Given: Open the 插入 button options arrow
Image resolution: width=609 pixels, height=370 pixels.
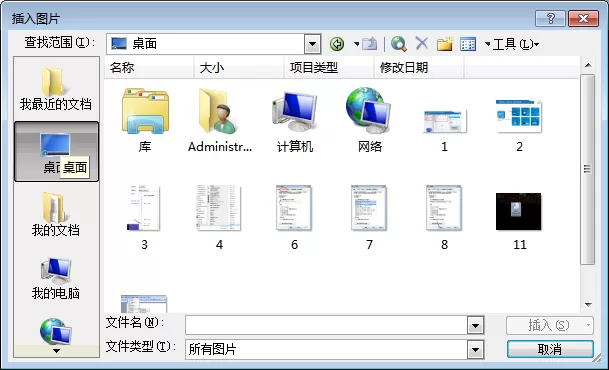Looking at the screenshot, I should (x=588, y=325).
